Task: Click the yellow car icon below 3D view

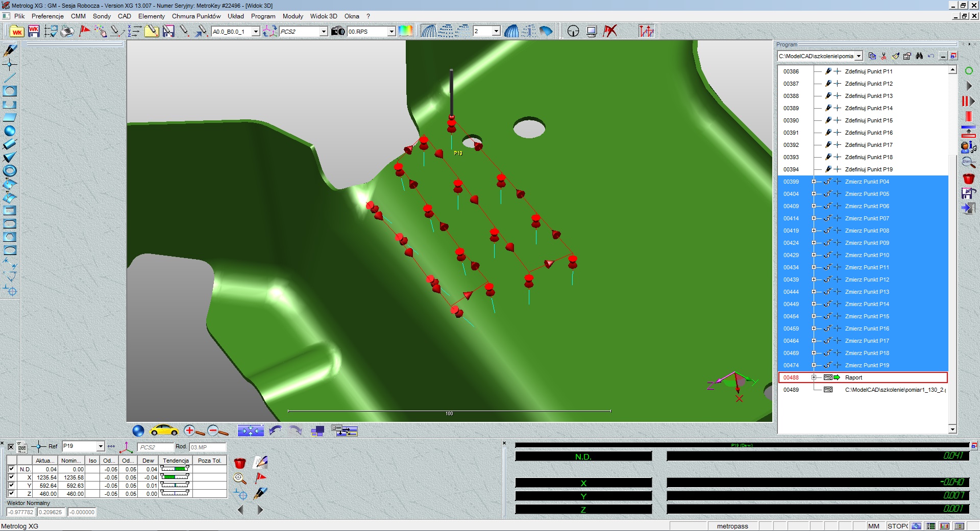Action: coord(163,431)
